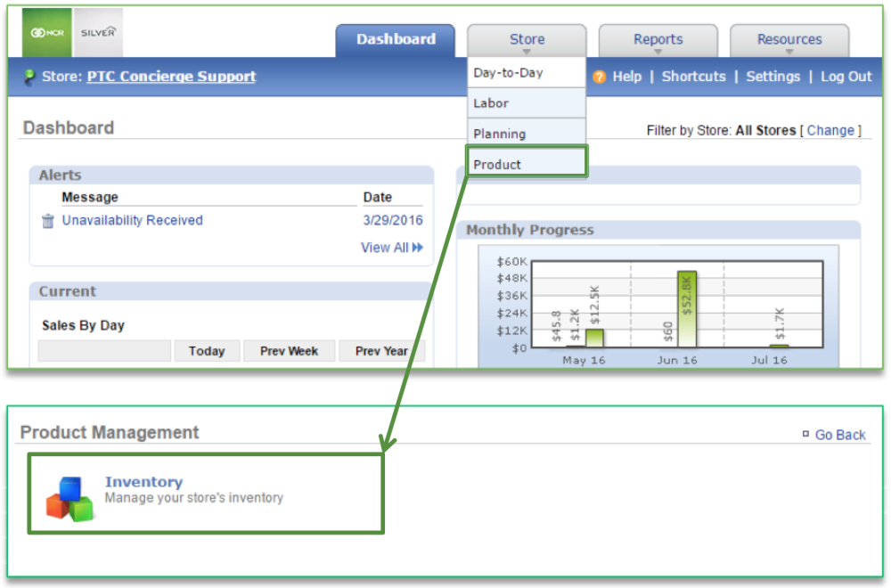Select the Prev Week button
The width and height of the screenshot is (891, 588).
(x=289, y=350)
